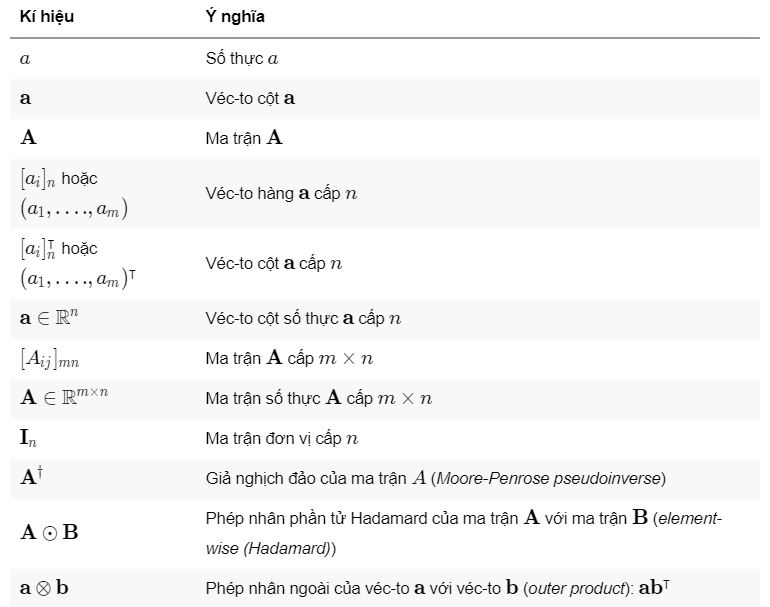
Task: Click the "Ý nghĩa" column header
Action: [x=235, y=18]
